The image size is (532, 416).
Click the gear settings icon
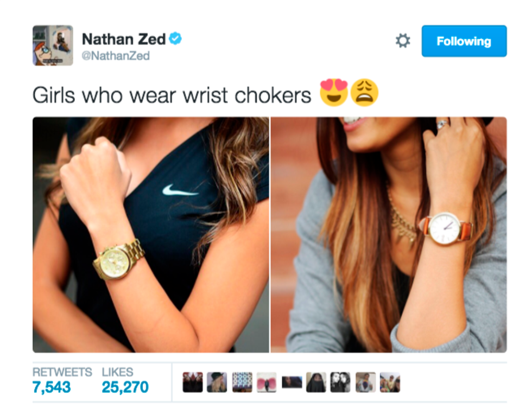pos(403,41)
